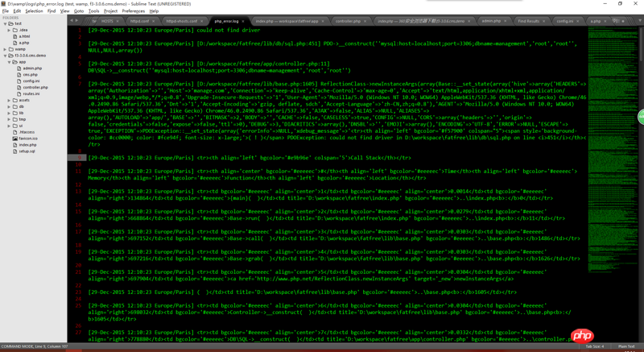644x352 pixels.
Task: Collapse the f3-3.0.6.cms.demo folder
Action: (6, 56)
